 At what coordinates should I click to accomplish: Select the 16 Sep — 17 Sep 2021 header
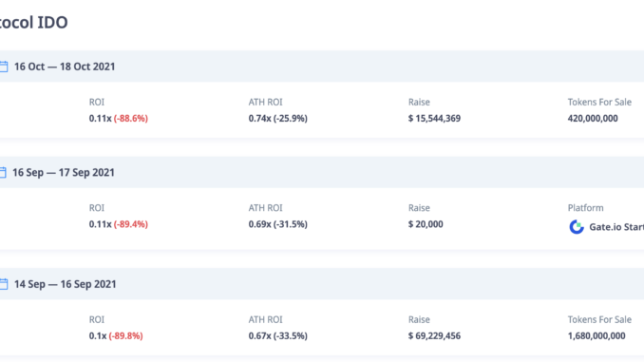(322, 173)
